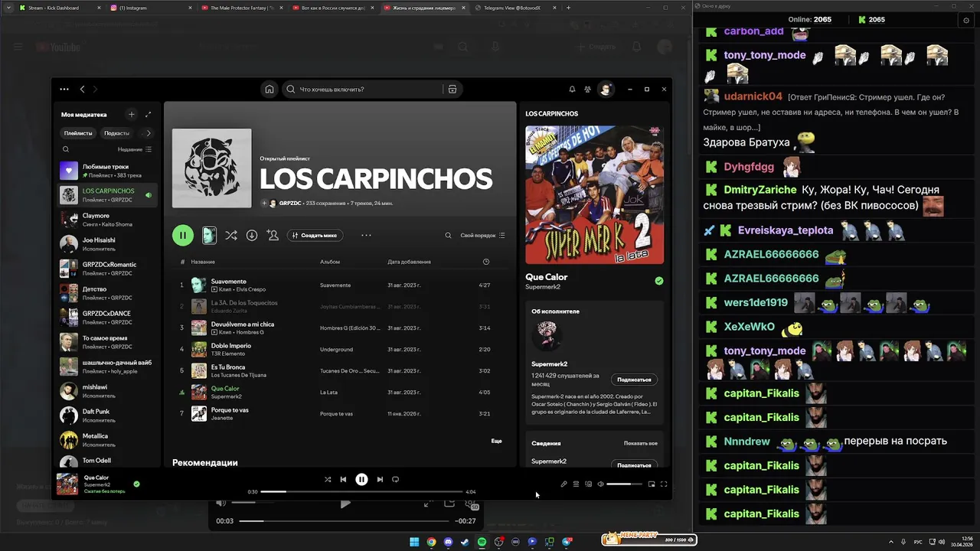Download the LOS CARPINCHOS playlist
Image resolution: width=980 pixels, height=551 pixels.
click(x=252, y=236)
